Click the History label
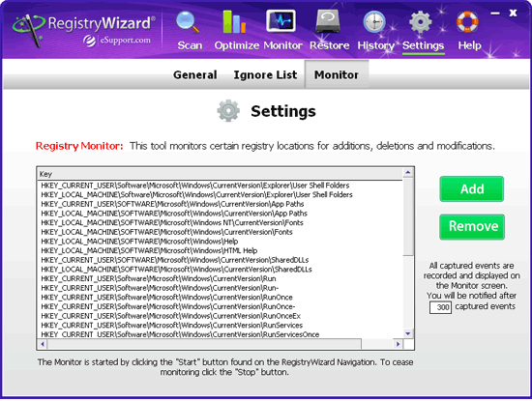The image size is (532, 401). (376, 45)
